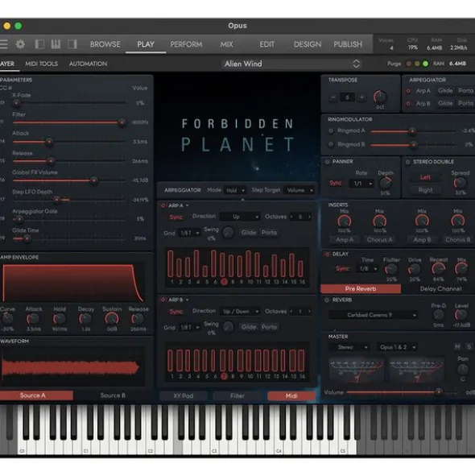475x476 pixels.
Task: Click the Amp Envelope Decay knob
Action: pyautogui.click(x=85, y=319)
